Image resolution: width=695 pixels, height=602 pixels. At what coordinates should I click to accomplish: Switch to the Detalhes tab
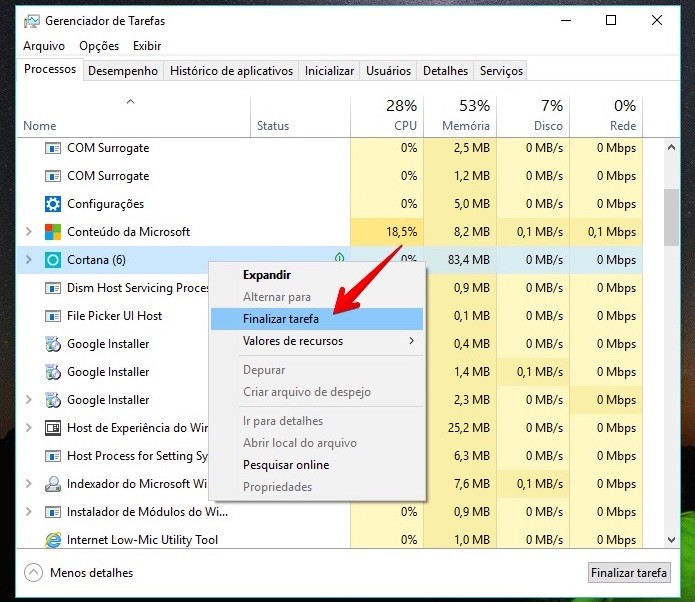(x=445, y=71)
